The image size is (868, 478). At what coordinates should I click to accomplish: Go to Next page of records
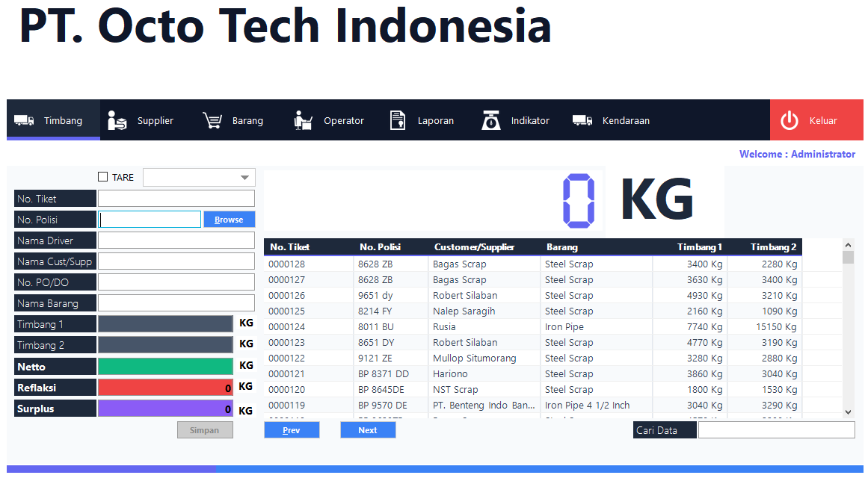[368, 430]
